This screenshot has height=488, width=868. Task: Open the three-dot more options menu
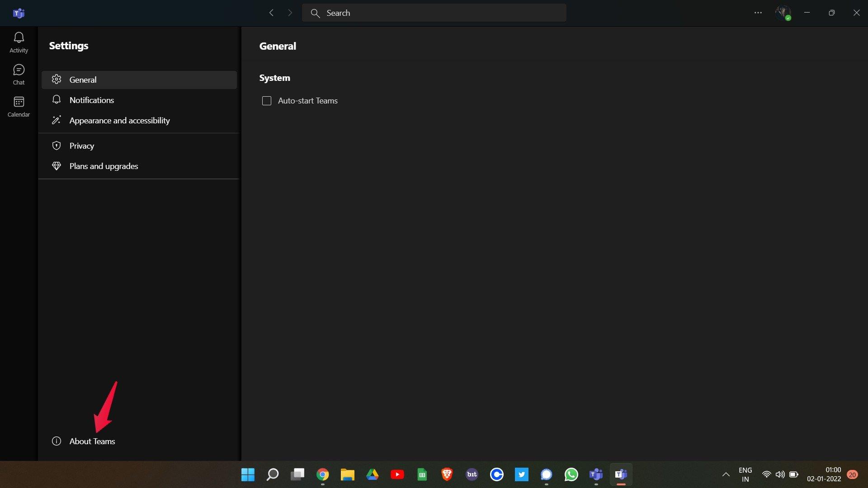[x=758, y=13]
